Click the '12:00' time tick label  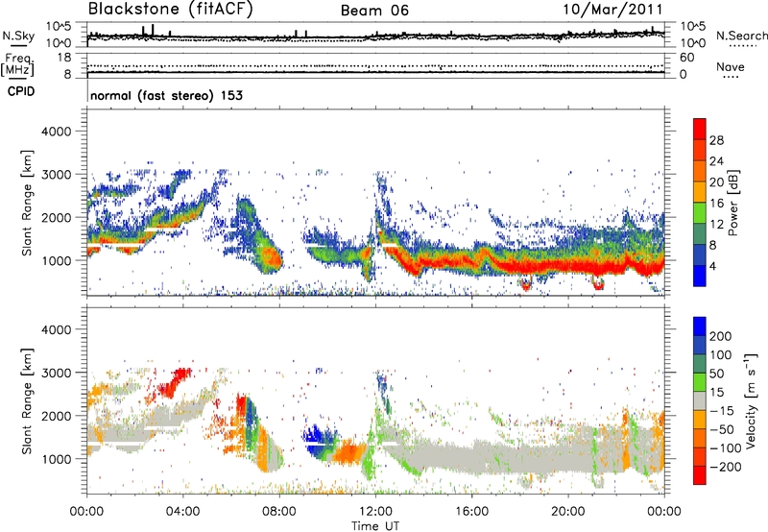click(375, 512)
